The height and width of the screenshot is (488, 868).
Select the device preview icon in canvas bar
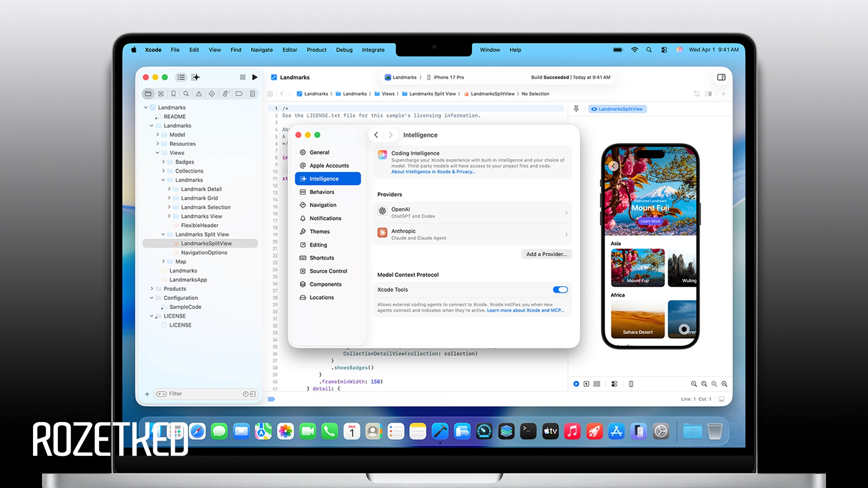[x=631, y=384]
